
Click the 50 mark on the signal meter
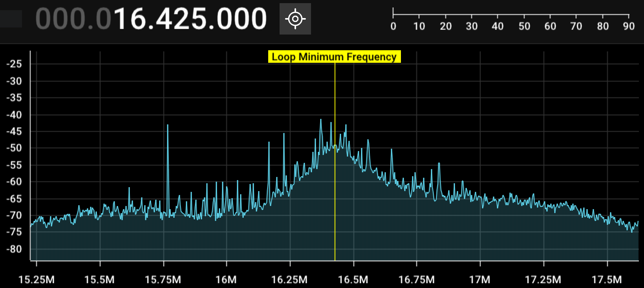coord(524,26)
